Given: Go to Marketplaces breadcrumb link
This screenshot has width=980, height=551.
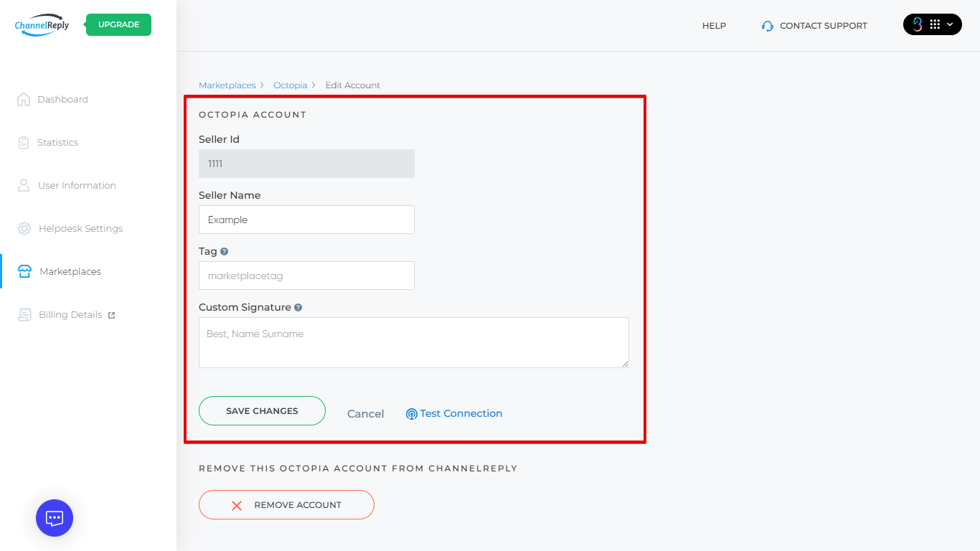Looking at the screenshot, I should (227, 85).
